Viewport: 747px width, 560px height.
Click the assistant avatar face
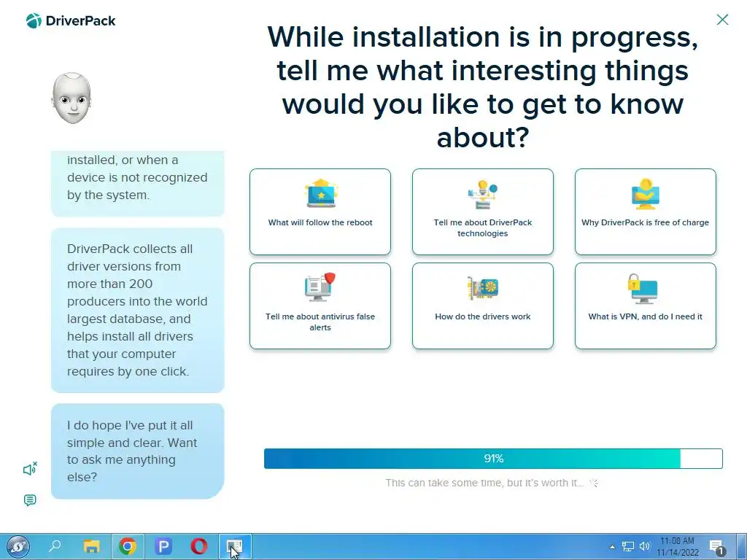(71, 98)
